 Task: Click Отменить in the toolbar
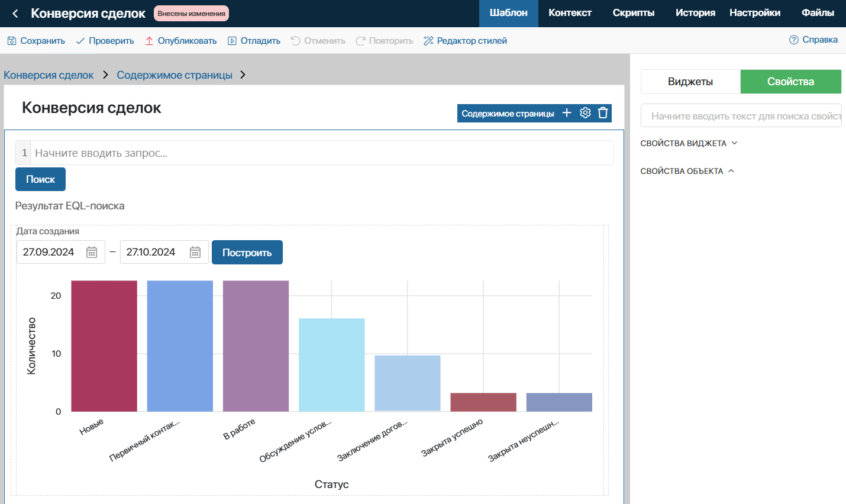(318, 41)
